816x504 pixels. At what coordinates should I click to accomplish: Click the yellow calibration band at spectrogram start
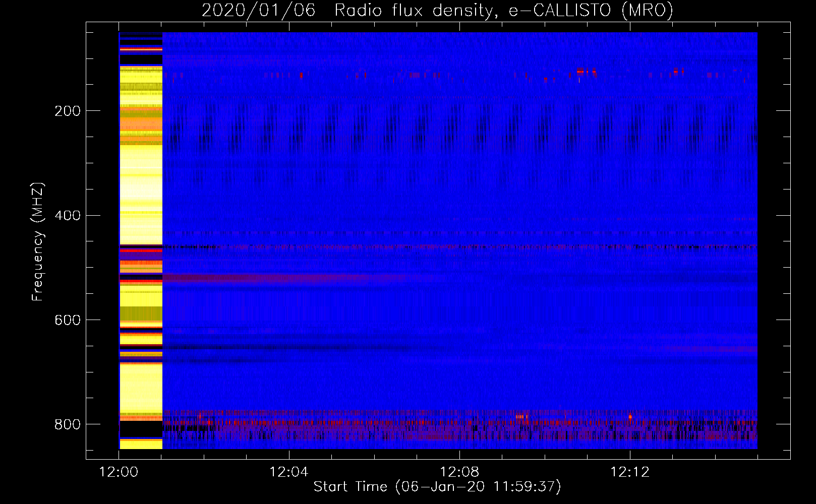point(141,240)
